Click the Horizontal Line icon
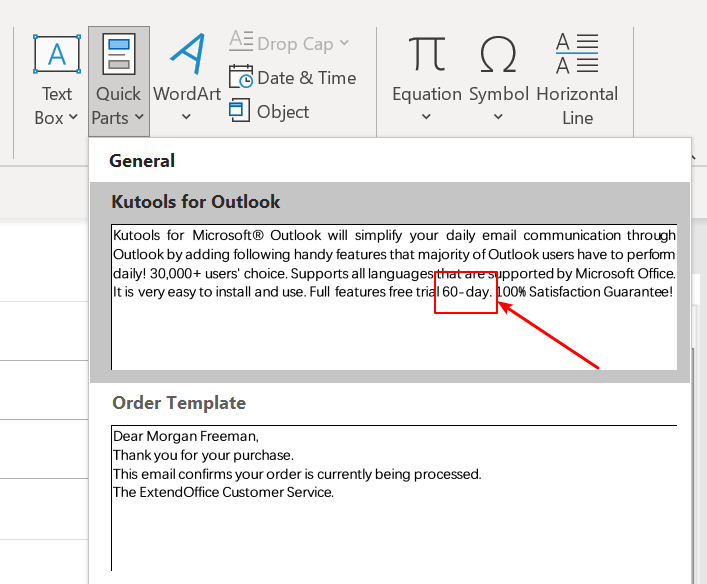Image resolution: width=707 pixels, height=584 pixels. (577, 53)
